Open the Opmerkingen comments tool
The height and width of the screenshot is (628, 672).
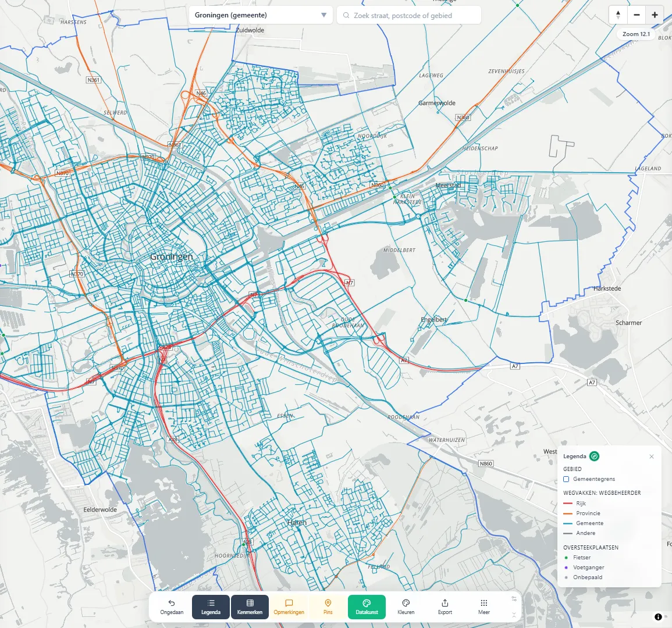click(289, 607)
